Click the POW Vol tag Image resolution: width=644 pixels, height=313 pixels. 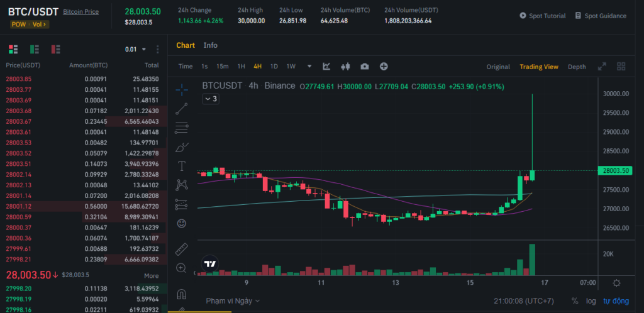click(x=30, y=25)
